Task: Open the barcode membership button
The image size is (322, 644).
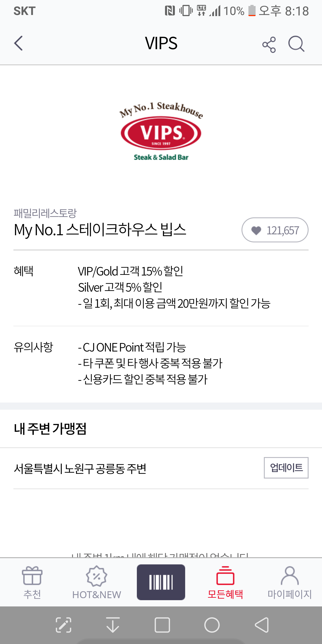Action: point(161,582)
